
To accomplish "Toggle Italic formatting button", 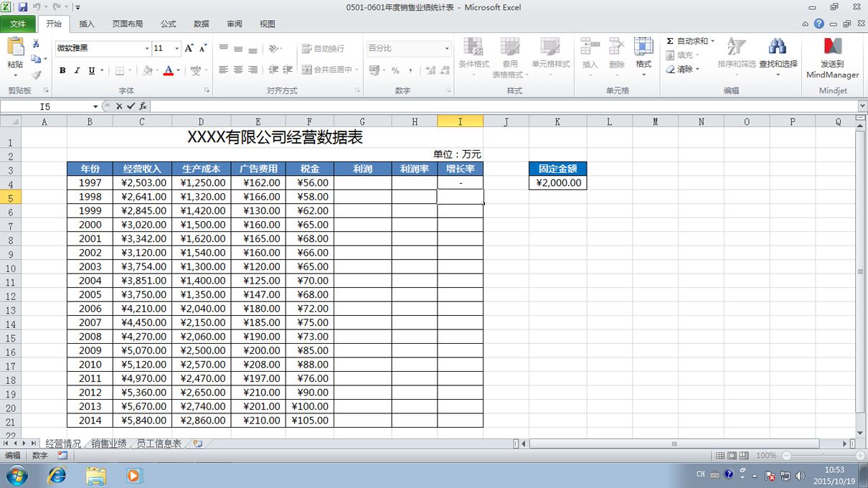I will pos(77,70).
